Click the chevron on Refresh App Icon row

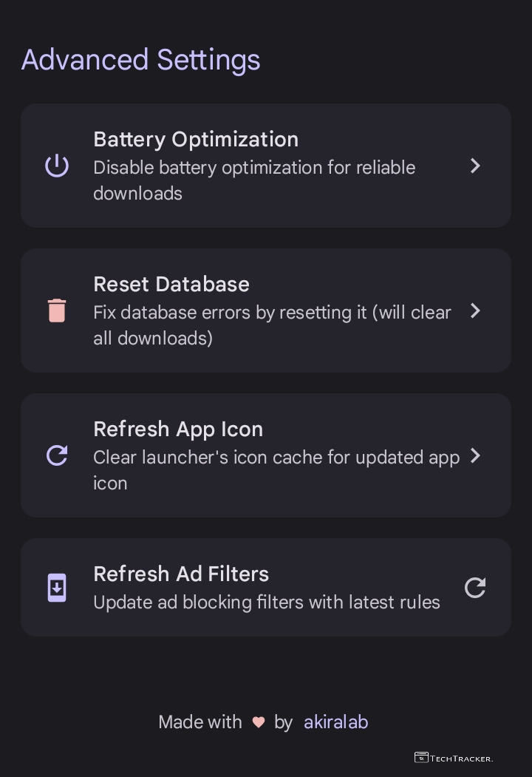pyautogui.click(x=476, y=455)
